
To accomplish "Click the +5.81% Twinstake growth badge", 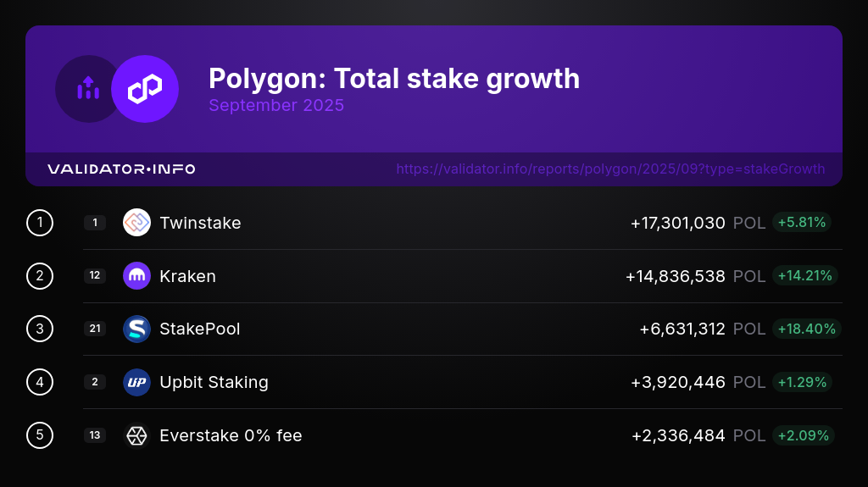I will click(801, 223).
